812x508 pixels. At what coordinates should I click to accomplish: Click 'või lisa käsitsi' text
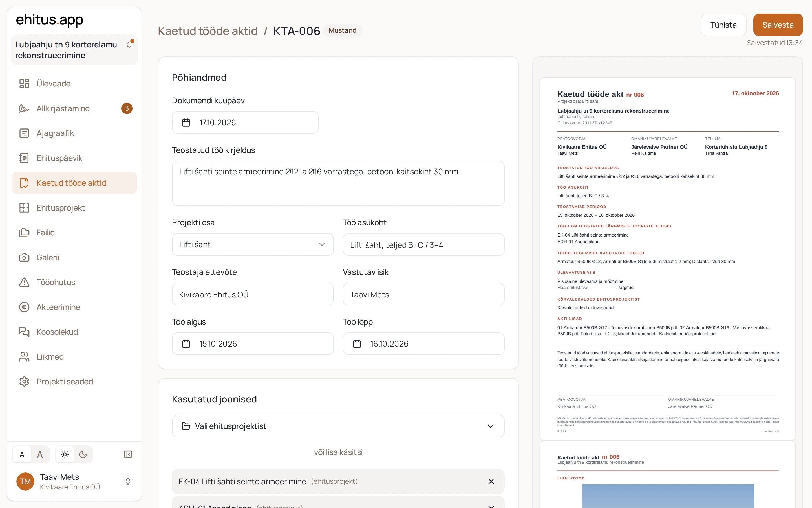tap(338, 452)
